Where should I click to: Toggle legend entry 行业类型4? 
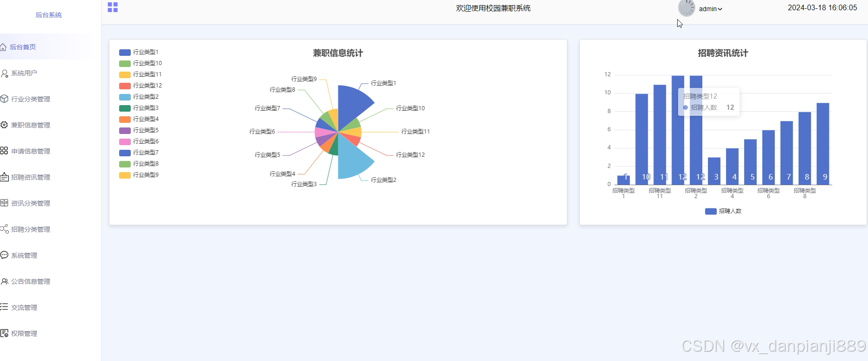point(139,119)
